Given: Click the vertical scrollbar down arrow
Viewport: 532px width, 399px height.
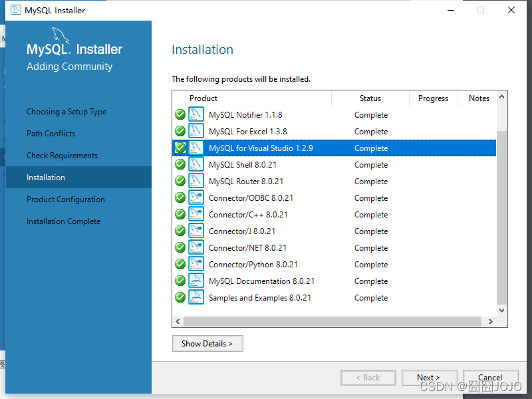Looking at the screenshot, I should [502, 310].
